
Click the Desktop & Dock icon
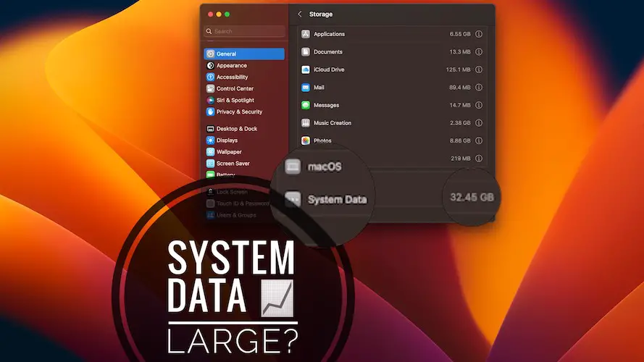(210, 128)
